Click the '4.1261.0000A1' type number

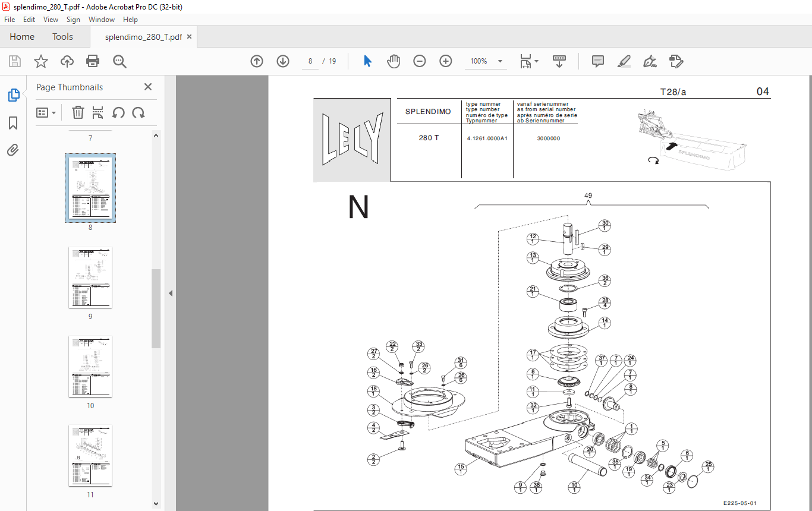coord(487,138)
